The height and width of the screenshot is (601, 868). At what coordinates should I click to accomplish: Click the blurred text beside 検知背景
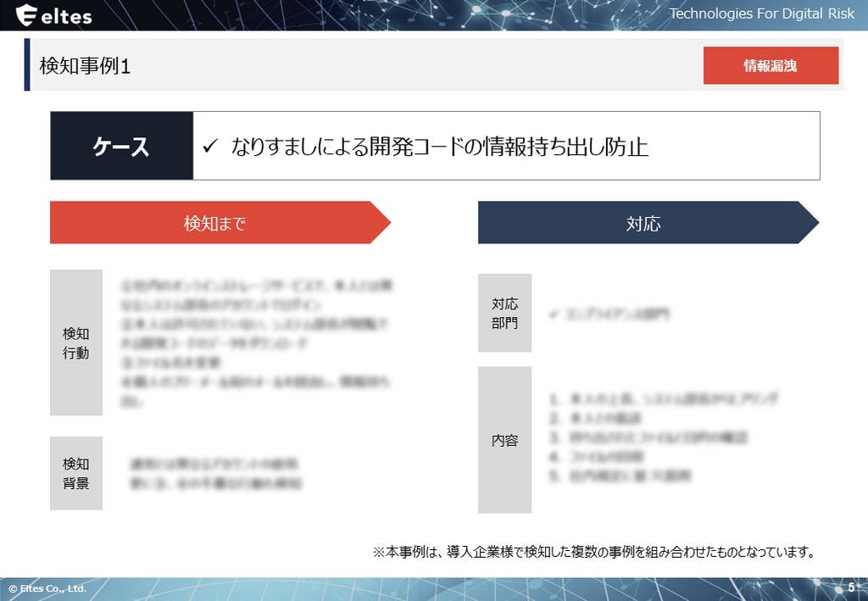point(215,474)
